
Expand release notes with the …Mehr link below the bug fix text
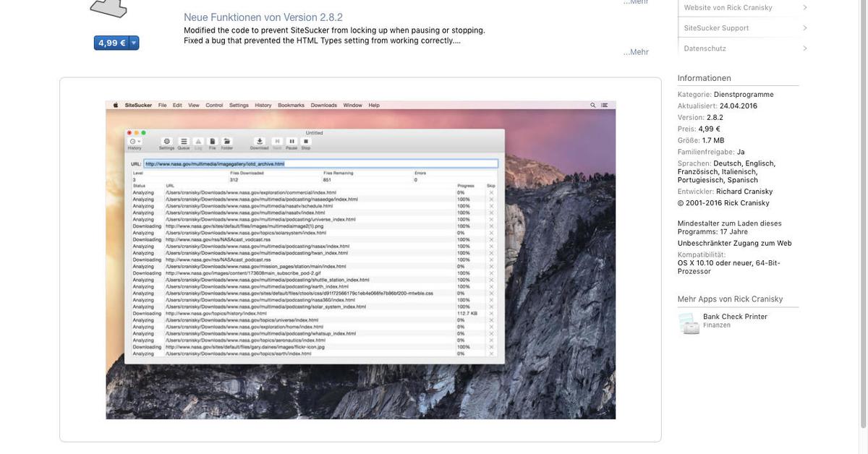(636, 52)
